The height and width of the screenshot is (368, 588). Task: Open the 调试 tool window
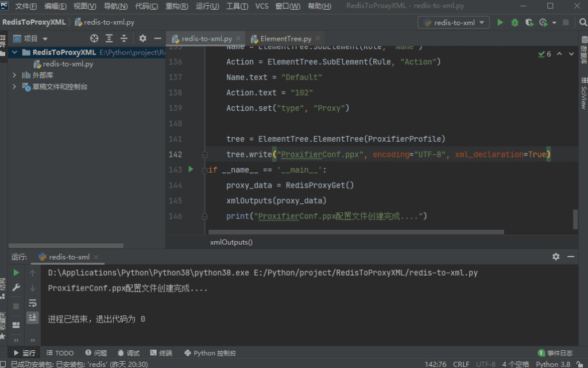pyautogui.click(x=129, y=353)
